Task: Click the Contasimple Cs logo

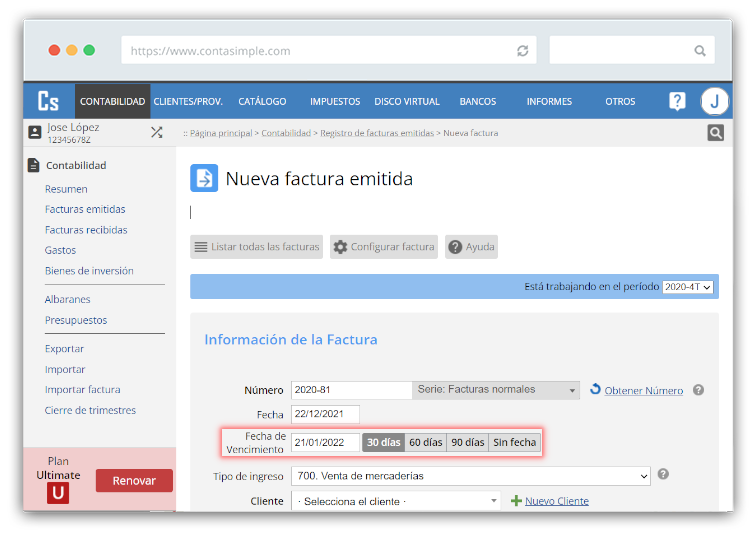Action: coord(48,101)
